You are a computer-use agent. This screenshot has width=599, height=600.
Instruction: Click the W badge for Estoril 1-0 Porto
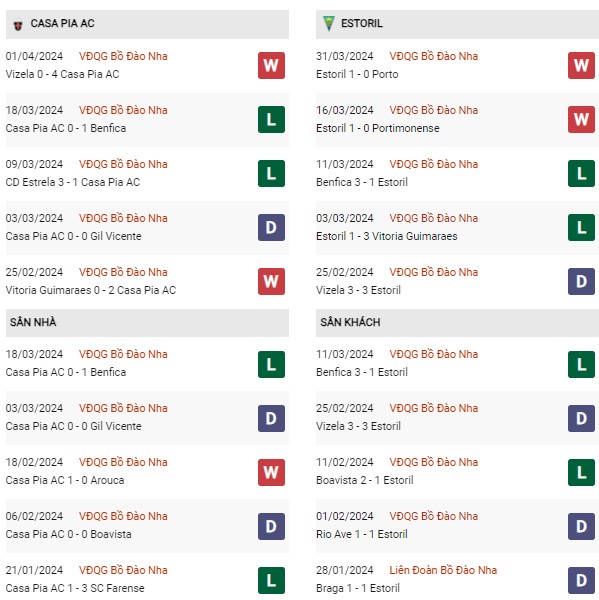pos(581,65)
